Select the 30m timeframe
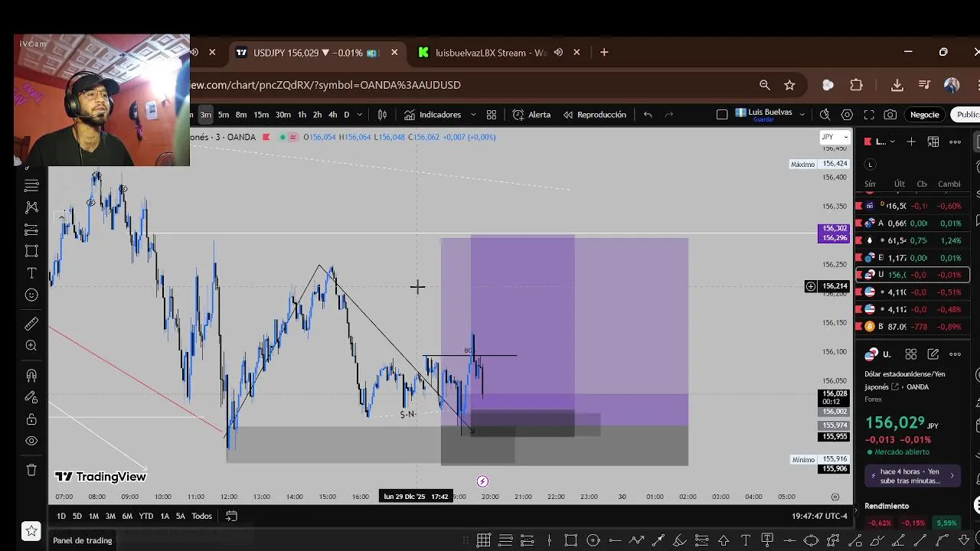 click(x=283, y=115)
